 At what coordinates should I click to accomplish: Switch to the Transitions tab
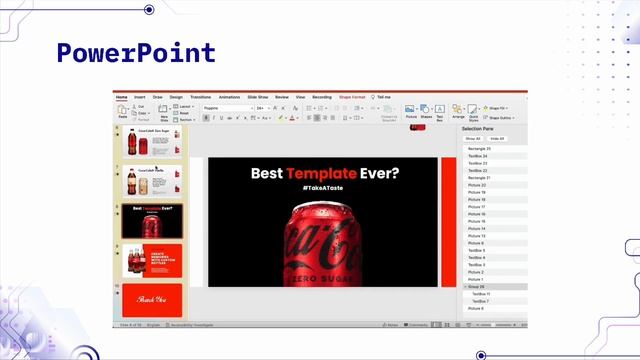coord(200,97)
